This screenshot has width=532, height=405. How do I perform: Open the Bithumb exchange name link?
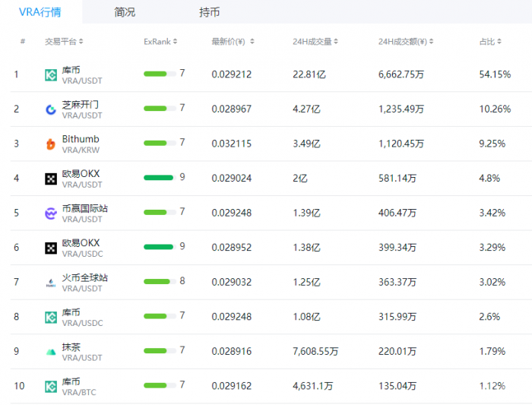pyautogui.click(x=81, y=139)
